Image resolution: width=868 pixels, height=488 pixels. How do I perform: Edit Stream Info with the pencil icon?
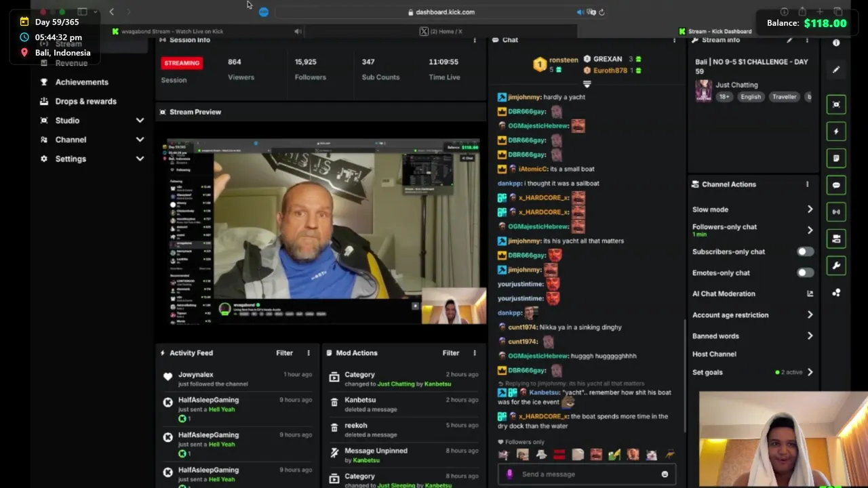(789, 40)
